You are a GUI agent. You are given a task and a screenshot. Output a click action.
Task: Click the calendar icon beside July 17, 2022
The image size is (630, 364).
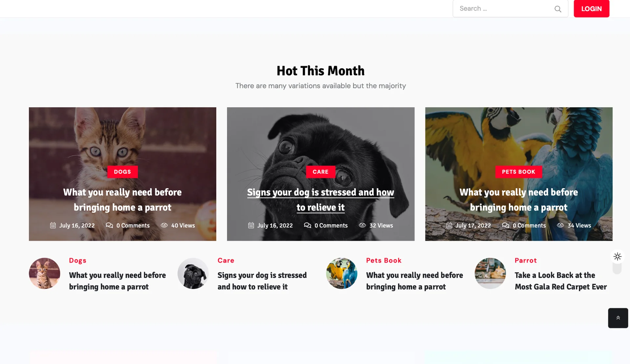(449, 225)
